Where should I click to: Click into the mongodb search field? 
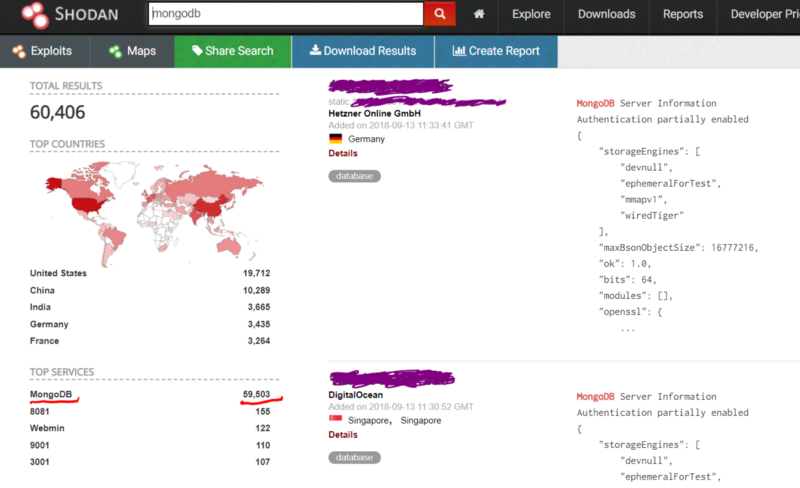(x=286, y=14)
